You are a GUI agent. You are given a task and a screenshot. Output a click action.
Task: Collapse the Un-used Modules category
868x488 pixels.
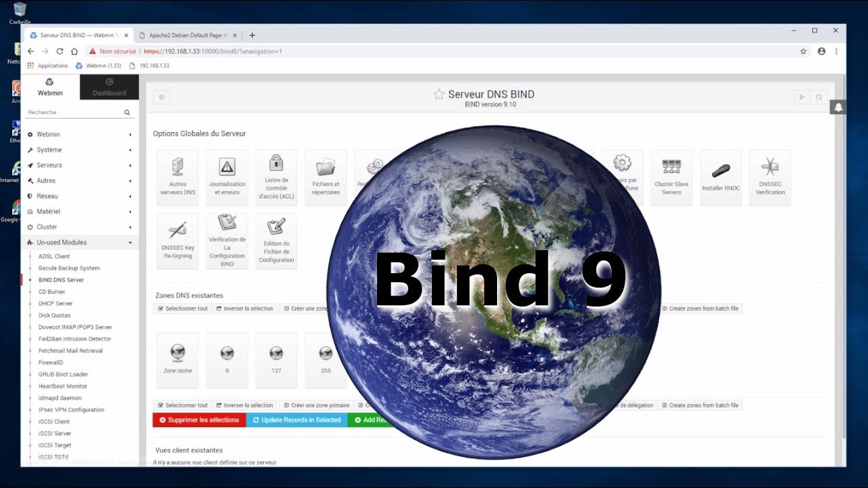[80, 243]
